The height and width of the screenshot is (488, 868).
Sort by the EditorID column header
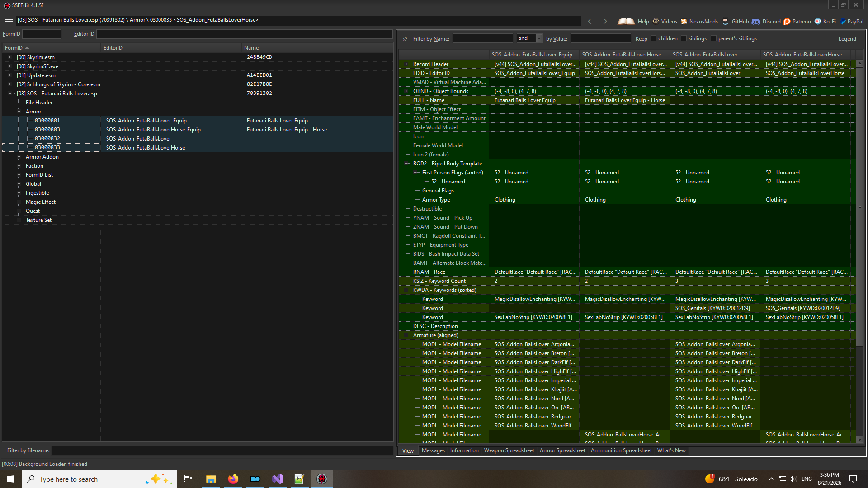click(x=171, y=48)
